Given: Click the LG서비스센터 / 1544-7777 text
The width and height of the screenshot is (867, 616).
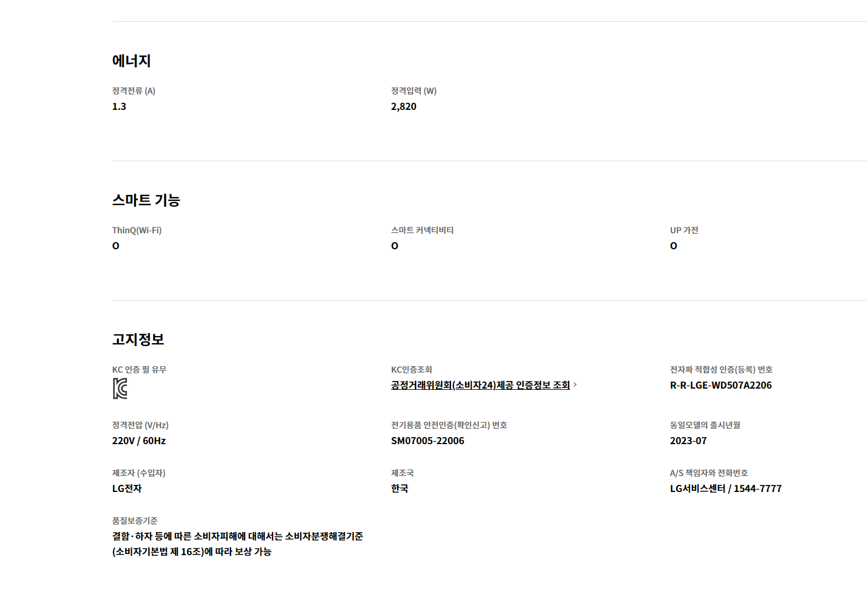Looking at the screenshot, I should (x=726, y=488).
